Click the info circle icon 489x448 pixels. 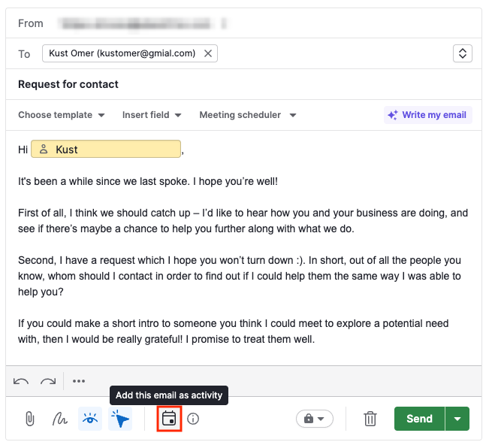(193, 419)
